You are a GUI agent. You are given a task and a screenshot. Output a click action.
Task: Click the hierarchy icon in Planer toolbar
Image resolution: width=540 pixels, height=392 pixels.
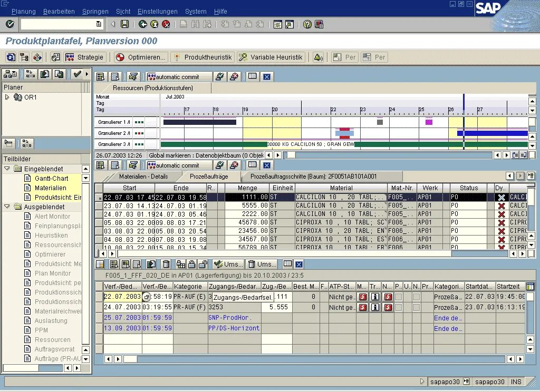(11, 74)
